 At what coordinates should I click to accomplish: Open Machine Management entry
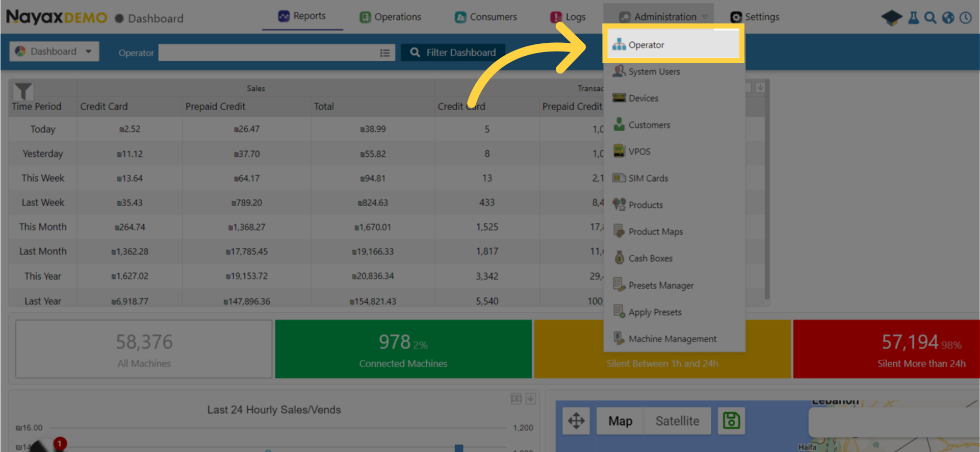point(673,339)
